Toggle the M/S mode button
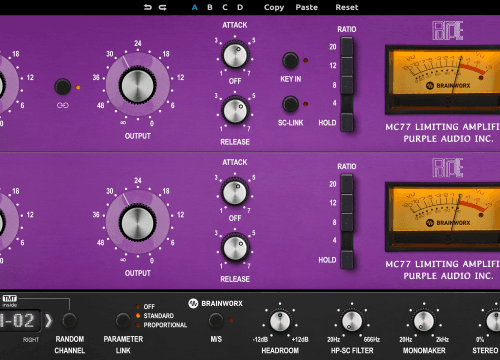500x360 pixels. pos(216,321)
